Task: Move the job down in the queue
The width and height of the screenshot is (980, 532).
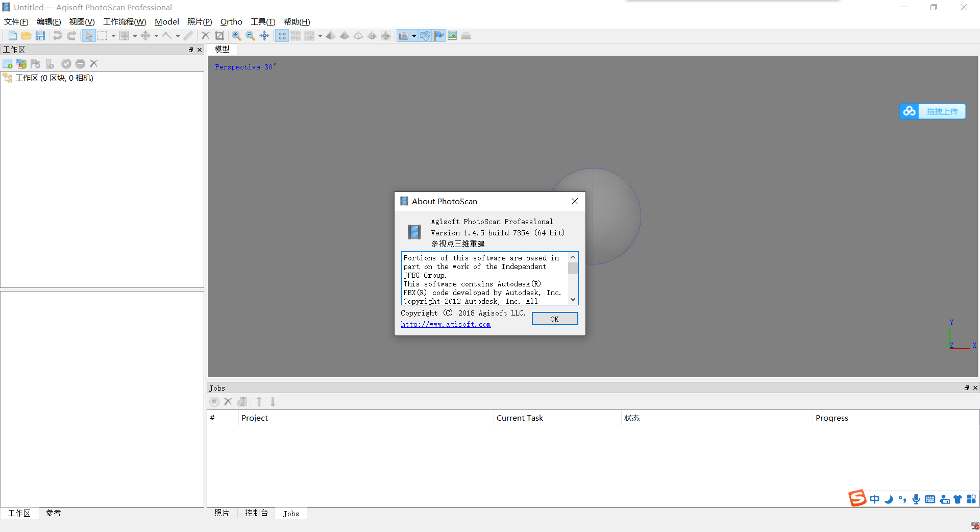Action: click(273, 402)
